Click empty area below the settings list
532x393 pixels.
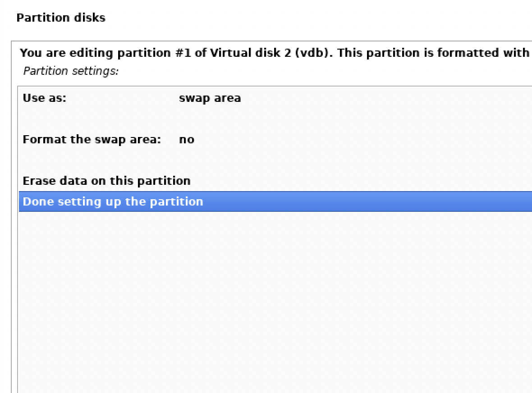(271, 306)
